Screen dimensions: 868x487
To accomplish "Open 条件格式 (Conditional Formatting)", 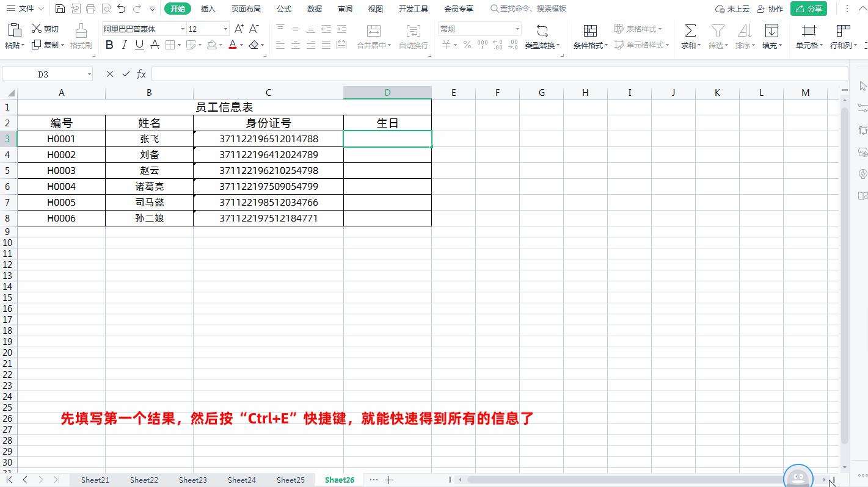I will [x=589, y=37].
